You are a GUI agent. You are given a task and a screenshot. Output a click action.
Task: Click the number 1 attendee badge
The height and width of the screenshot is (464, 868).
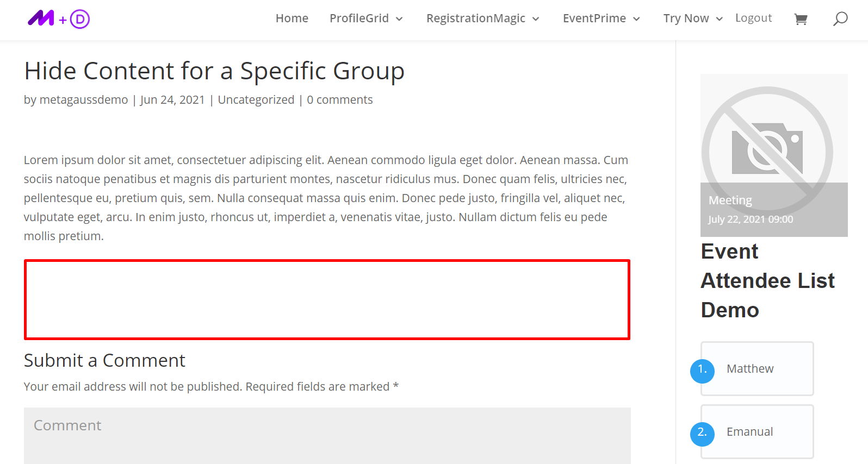[702, 370]
